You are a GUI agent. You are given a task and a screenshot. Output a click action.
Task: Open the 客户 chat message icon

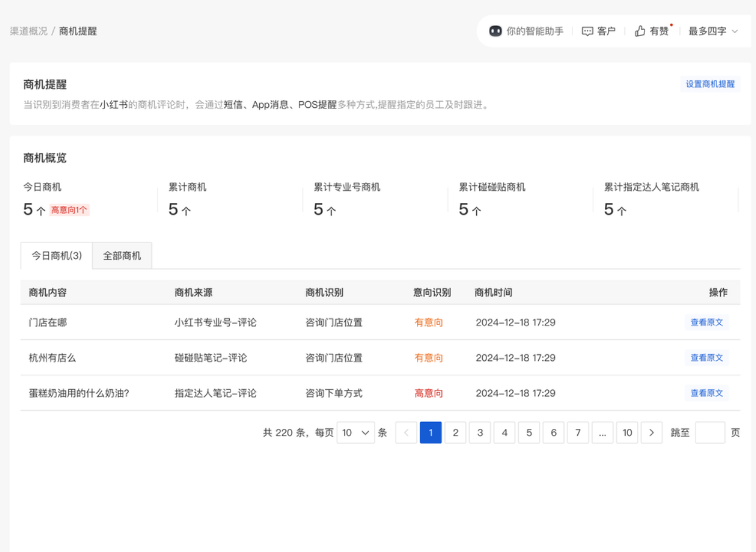pos(587,30)
